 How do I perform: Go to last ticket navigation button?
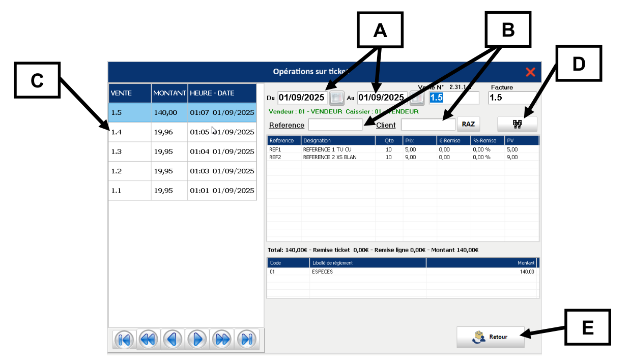[247, 339]
